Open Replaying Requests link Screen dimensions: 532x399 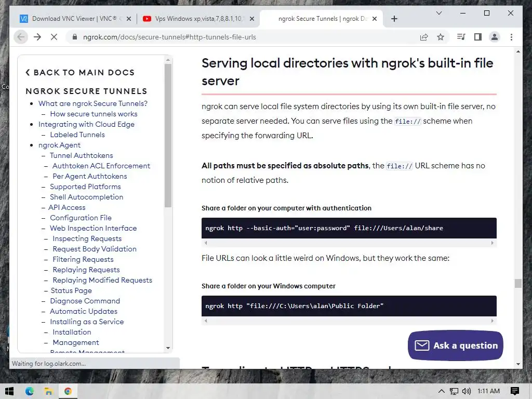pyautogui.click(x=86, y=270)
